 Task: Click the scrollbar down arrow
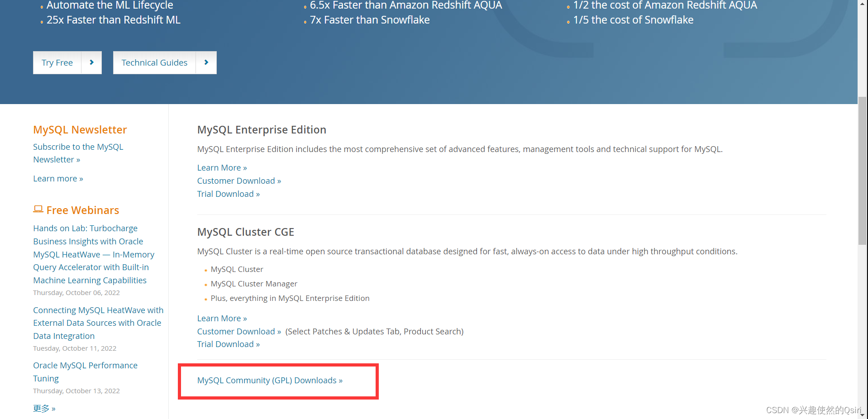(863, 414)
